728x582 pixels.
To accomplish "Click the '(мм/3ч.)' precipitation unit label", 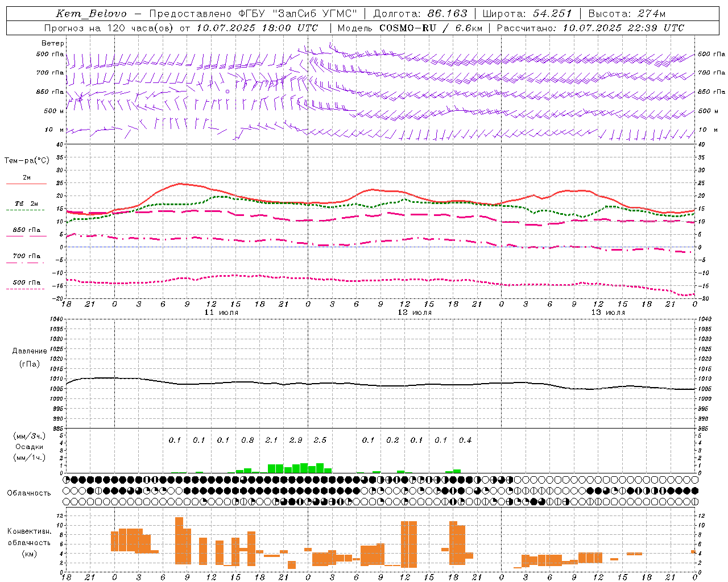I will pos(29,436).
